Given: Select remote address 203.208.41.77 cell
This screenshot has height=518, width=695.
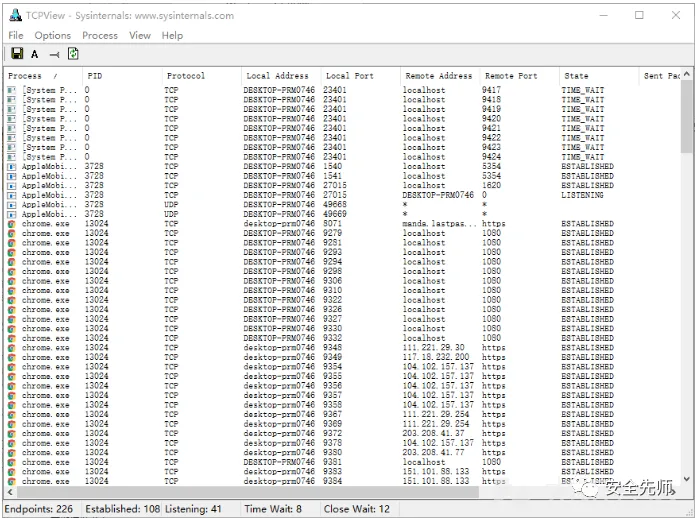Looking at the screenshot, I should (433, 452).
